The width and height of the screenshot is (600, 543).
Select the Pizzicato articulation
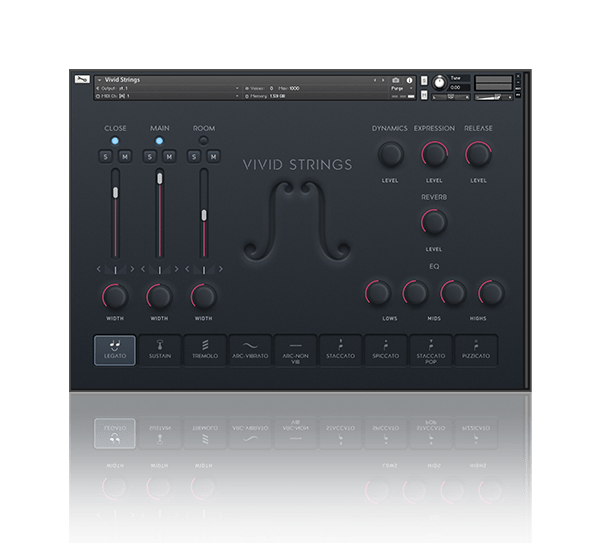[476, 349]
